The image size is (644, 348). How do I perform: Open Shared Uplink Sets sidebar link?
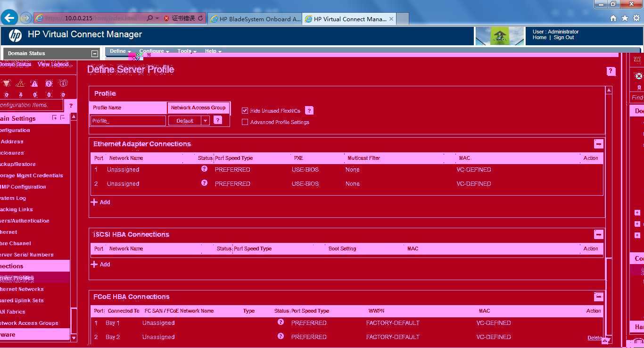[22, 300]
